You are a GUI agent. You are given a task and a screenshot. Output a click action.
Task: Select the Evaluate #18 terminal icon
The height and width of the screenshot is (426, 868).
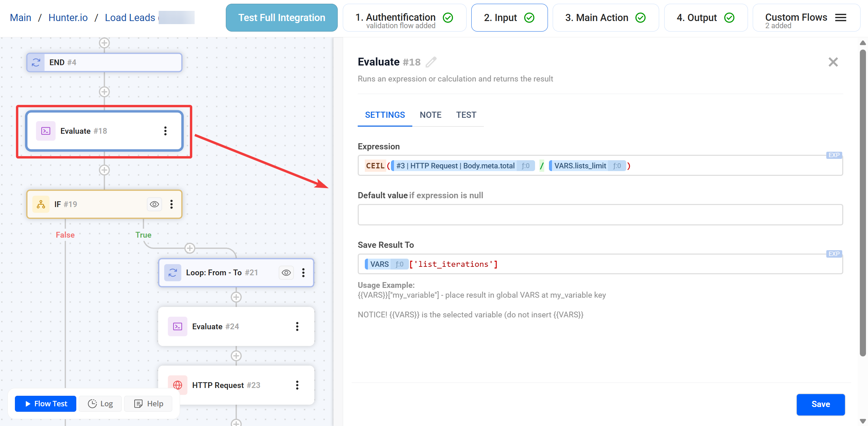point(45,131)
